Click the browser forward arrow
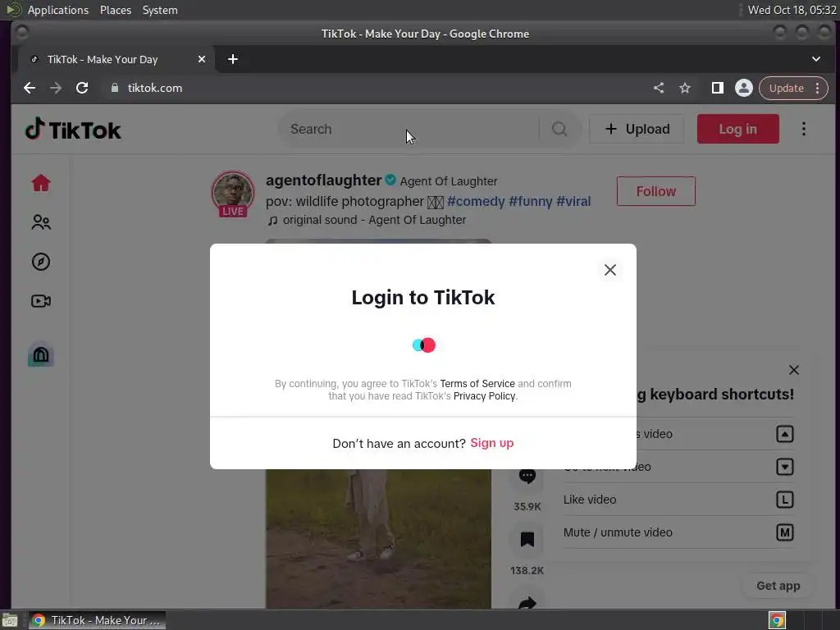 click(56, 88)
